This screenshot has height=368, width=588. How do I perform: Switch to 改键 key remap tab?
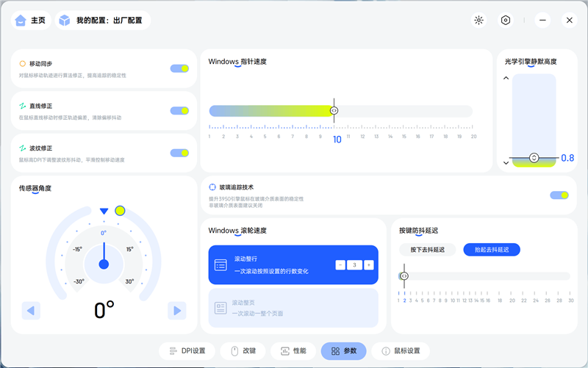pos(243,351)
